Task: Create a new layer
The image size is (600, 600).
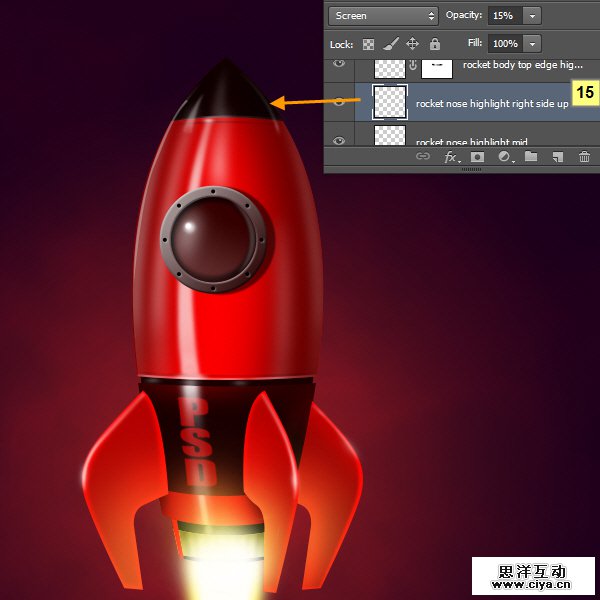Action: tap(558, 157)
